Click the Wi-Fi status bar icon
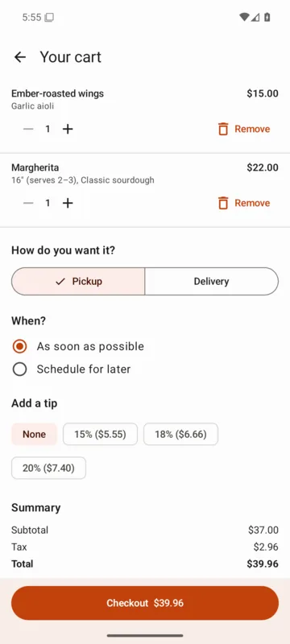Image resolution: width=290 pixels, height=644 pixels. point(244,17)
